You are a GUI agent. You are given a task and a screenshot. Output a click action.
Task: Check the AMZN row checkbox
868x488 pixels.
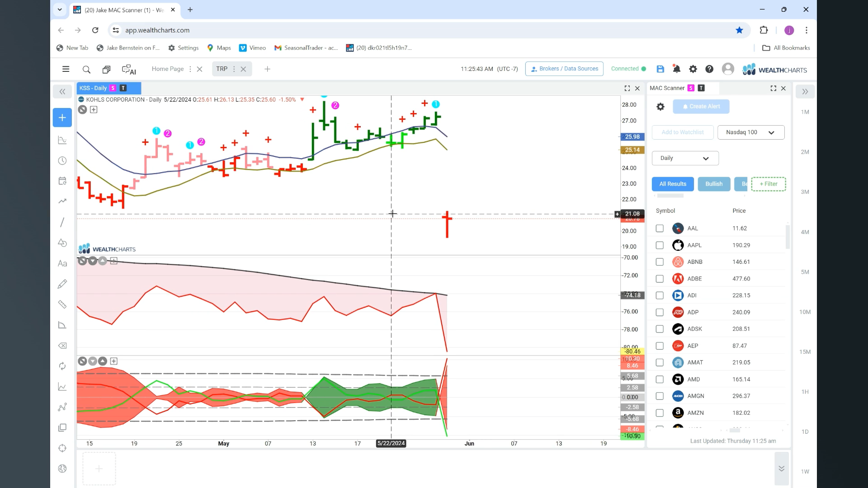[660, 413]
